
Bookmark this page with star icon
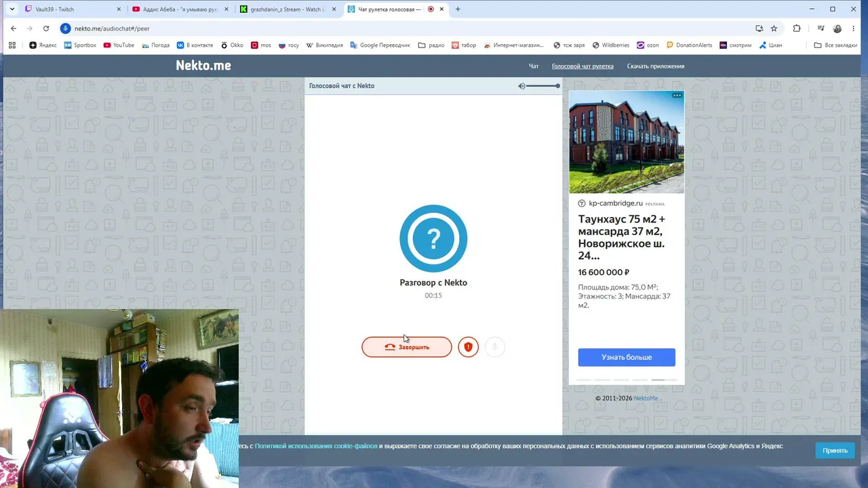pos(774,28)
